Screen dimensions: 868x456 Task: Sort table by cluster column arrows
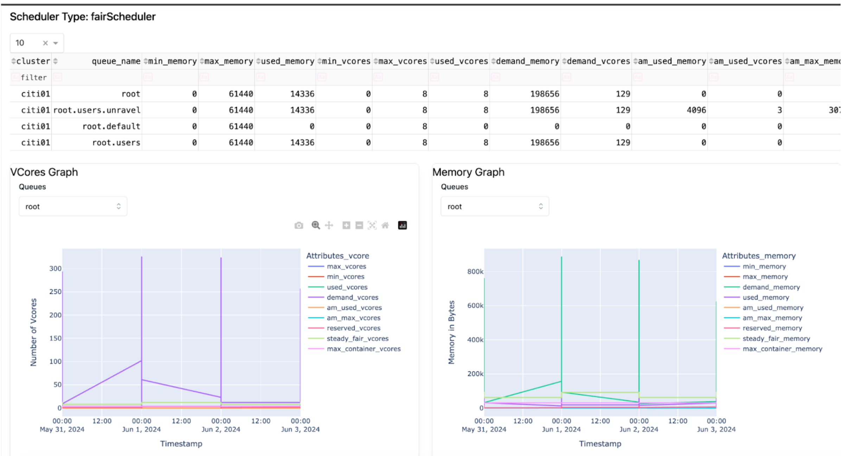coord(13,61)
